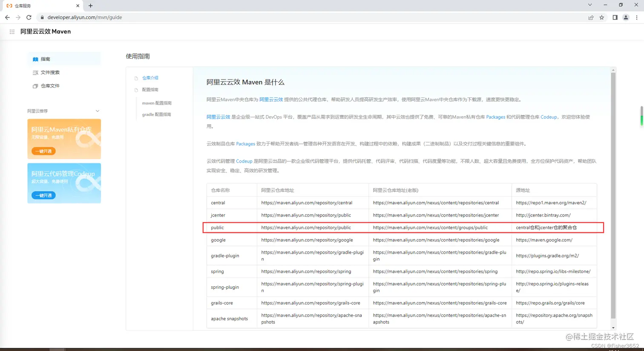Click the https://maven.aliyun.com/repository/spring address cell

306,271
